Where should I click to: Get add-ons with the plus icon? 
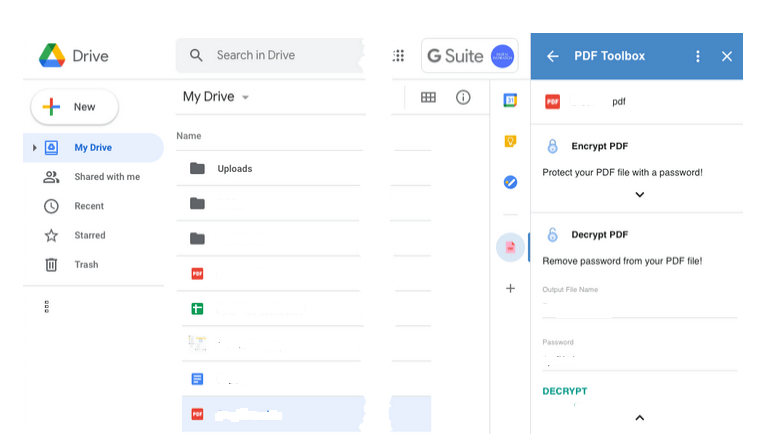point(510,288)
